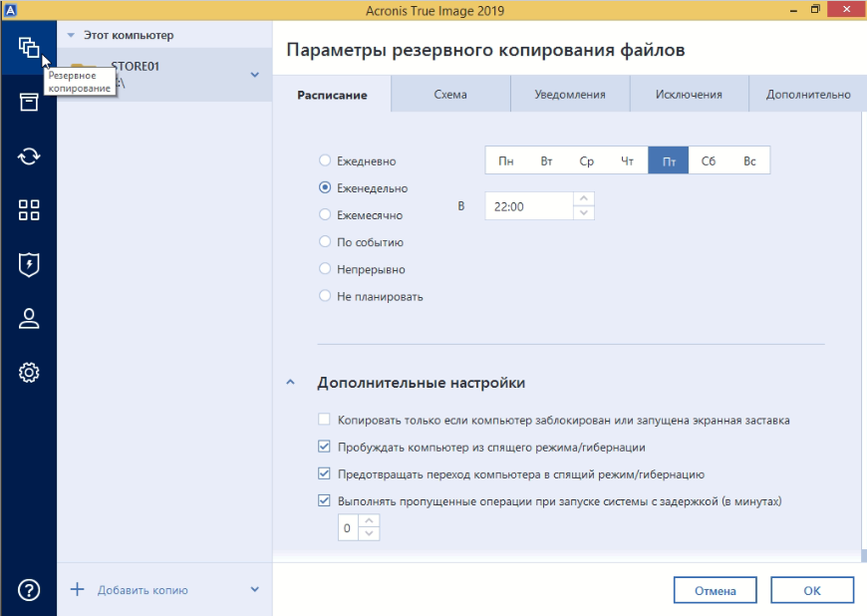Image resolution: width=867 pixels, height=616 pixels.
Task: Close the Acronis True Image window
Action: (846, 9)
